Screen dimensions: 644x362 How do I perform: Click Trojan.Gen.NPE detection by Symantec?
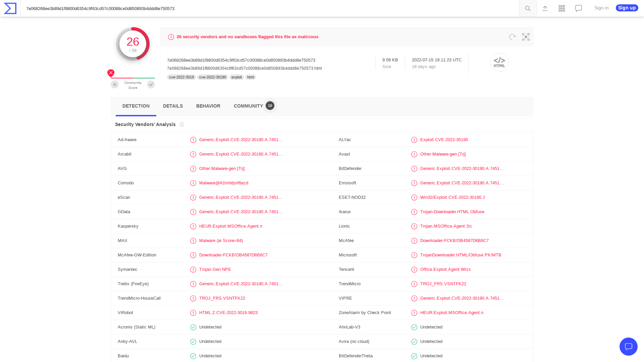215,269
